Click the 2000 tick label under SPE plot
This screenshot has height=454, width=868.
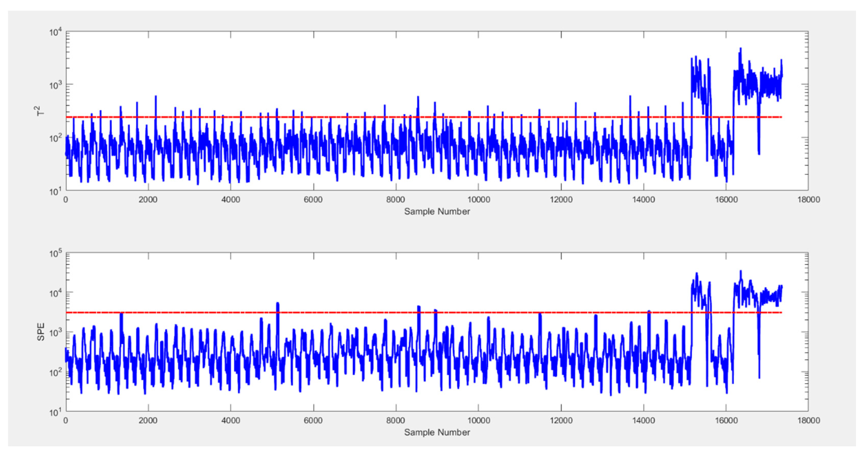click(x=148, y=421)
